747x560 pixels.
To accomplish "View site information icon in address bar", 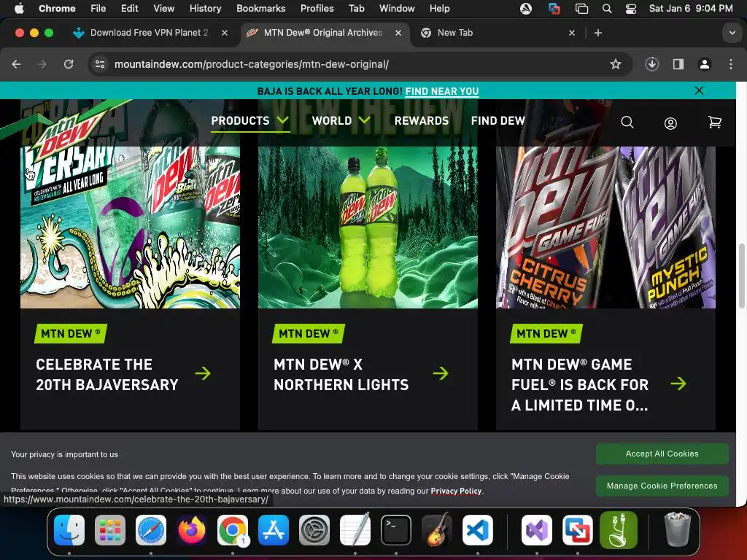I will point(99,64).
